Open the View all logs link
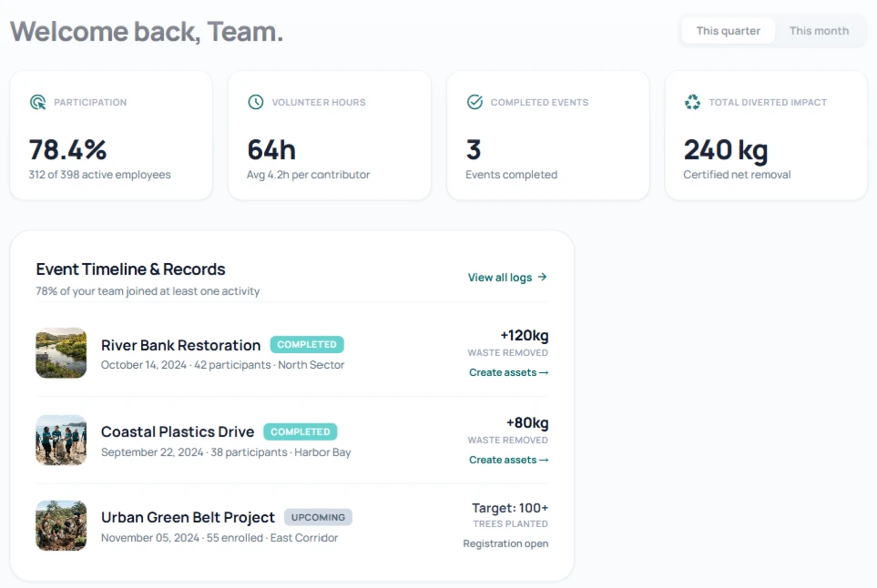877x588 pixels. 507,278
